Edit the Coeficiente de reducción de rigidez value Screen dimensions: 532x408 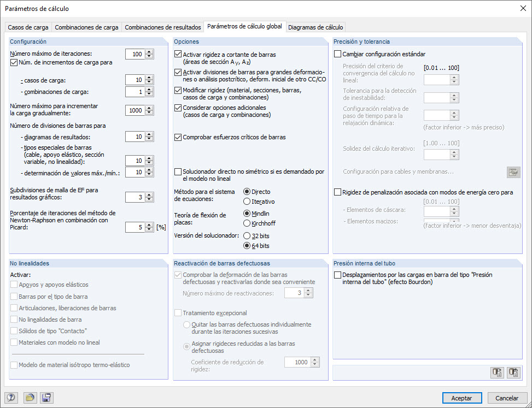tap(297, 362)
